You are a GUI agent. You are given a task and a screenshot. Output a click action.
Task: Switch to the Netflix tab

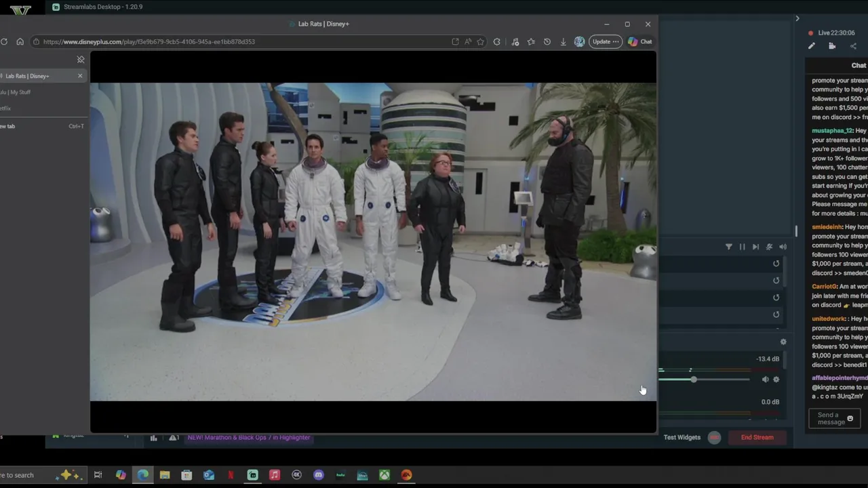[42, 108]
